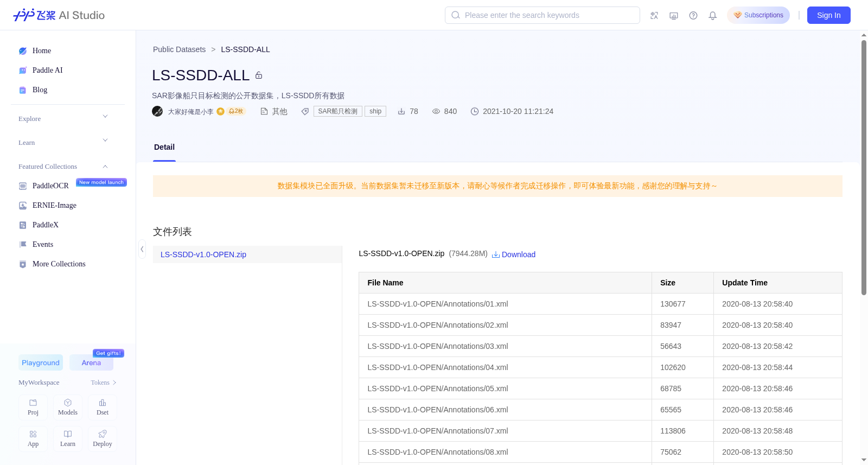Click author name 大家好俺是小李
The height and width of the screenshot is (465, 868).
(x=190, y=112)
